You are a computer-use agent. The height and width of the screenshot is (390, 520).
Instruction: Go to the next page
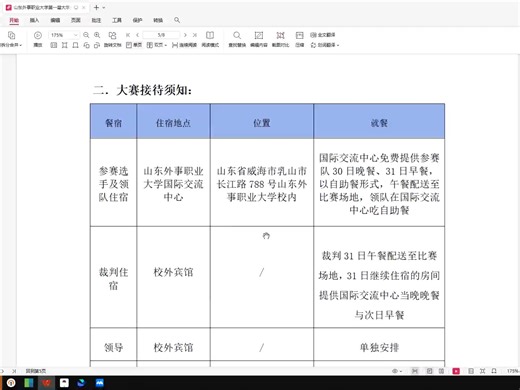(x=185, y=35)
